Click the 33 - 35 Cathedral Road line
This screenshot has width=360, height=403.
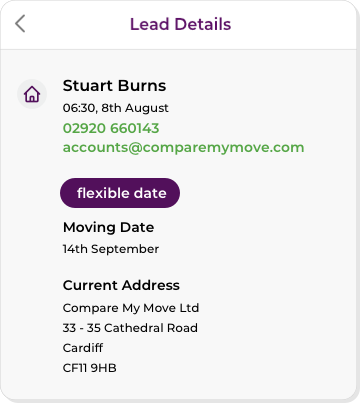pos(130,328)
